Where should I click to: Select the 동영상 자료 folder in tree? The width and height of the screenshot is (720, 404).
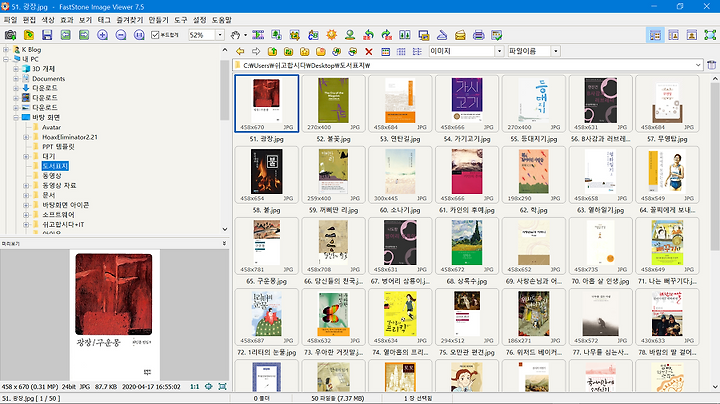[59, 185]
